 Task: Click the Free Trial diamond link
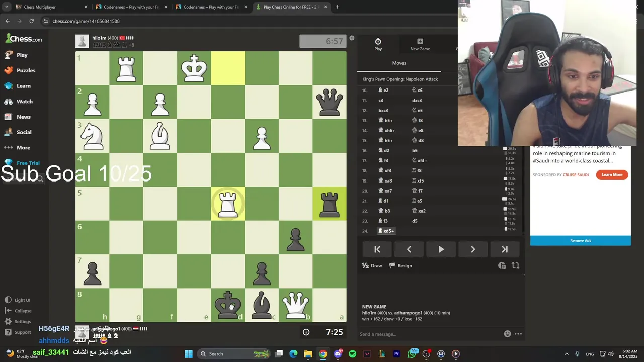(22, 163)
